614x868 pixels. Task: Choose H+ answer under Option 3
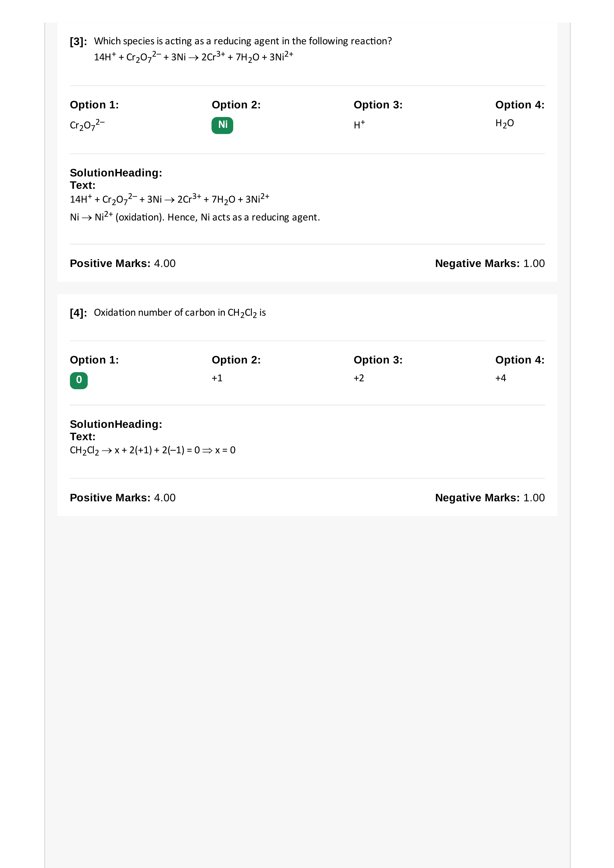click(359, 124)
